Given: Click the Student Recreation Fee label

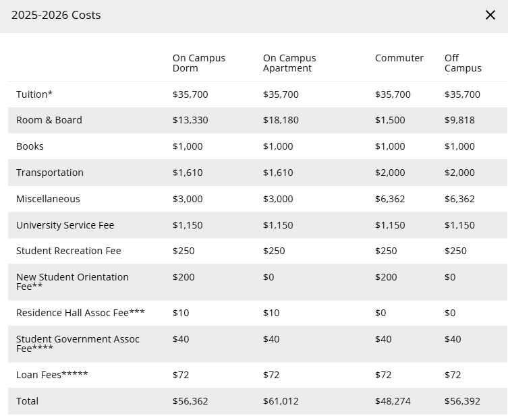Looking at the screenshot, I should pyautogui.click(x=69, y=251).
